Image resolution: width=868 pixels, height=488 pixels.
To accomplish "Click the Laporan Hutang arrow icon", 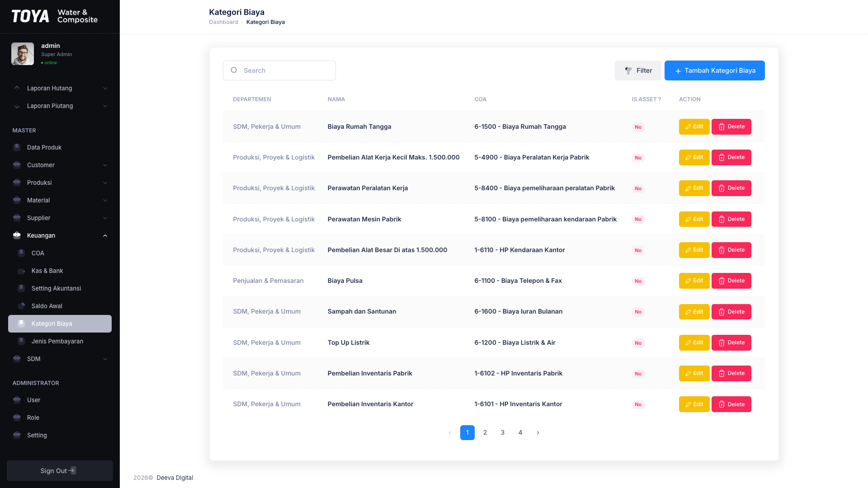I will pyautogui.click(x=17, y=88).
